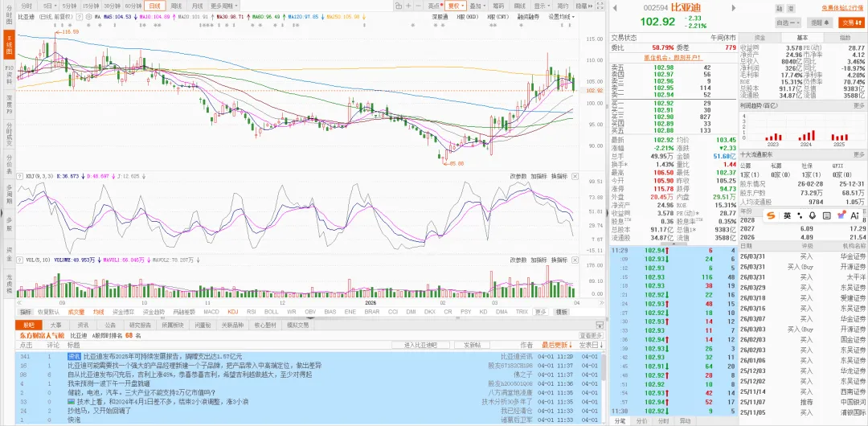
Task: Open 设置均线 dropdown
Action: [x=561, y=17]
